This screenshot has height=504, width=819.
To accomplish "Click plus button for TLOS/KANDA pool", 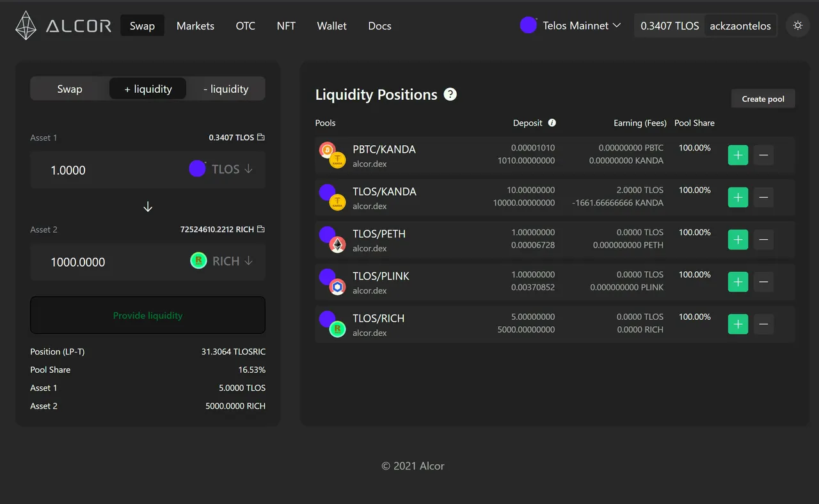I will [738, 198].
